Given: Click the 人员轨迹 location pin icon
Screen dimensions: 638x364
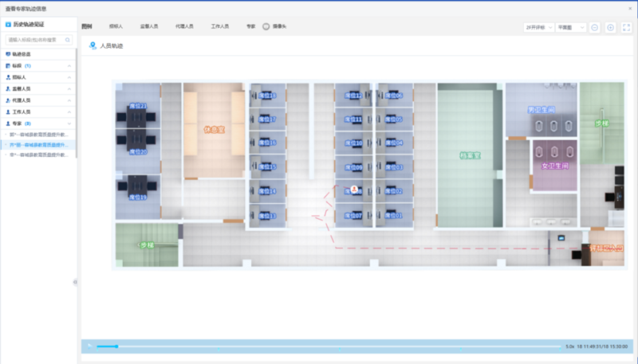Looking at the screenshot, I should [x=93, y=47].
